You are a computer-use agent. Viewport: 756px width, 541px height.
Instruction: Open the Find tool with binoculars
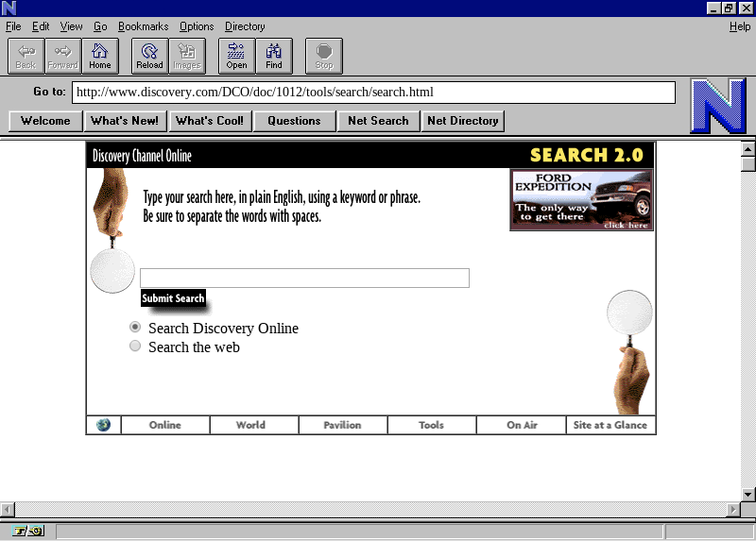coord(273,56)
